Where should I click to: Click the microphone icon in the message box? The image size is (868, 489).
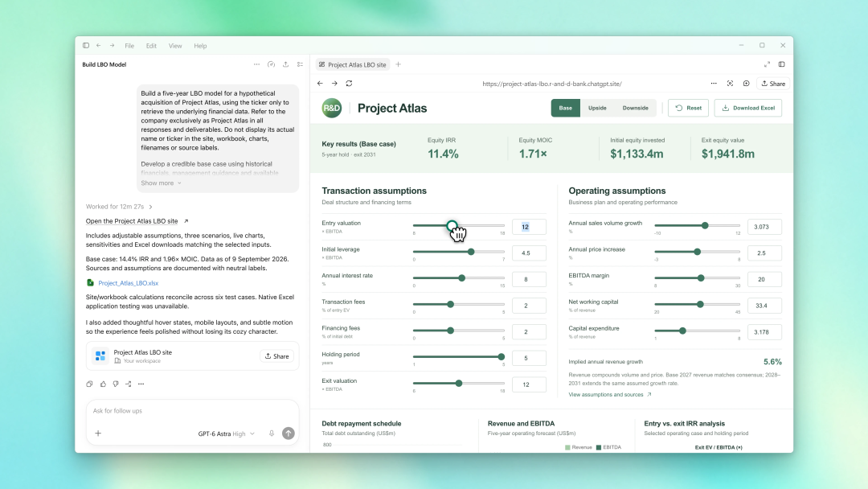click(272, 434)
